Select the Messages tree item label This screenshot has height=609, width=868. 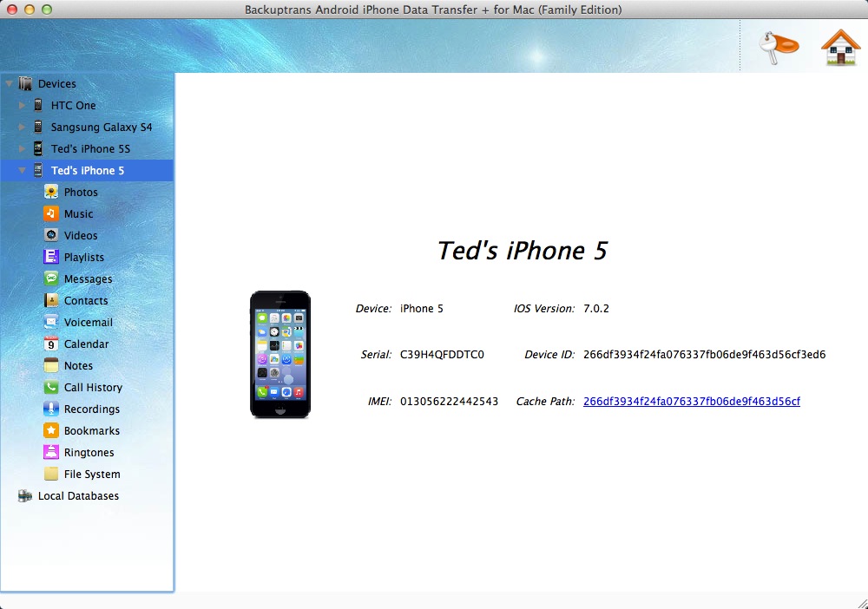[88, 278]
